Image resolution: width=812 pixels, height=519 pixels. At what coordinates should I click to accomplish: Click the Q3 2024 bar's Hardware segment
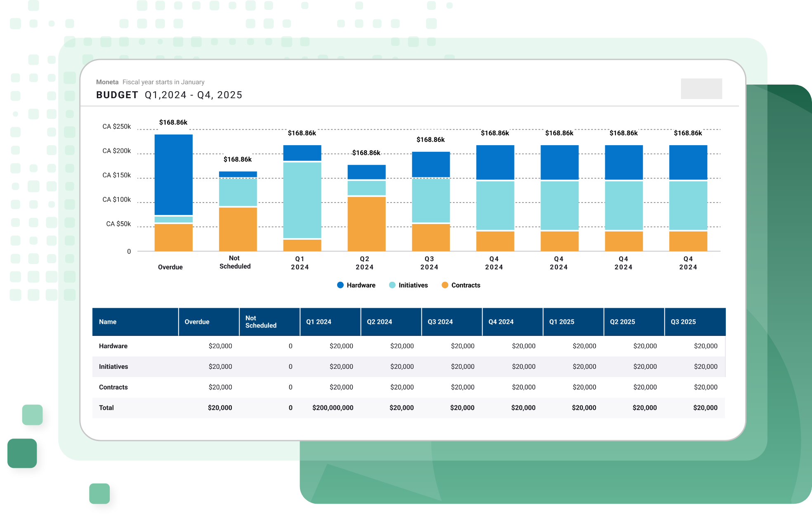pos(431,164)
